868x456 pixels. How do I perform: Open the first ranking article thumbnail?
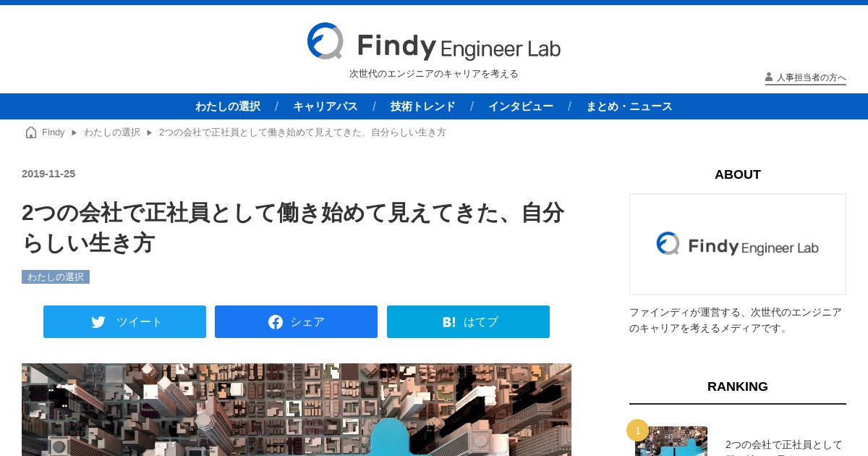pyautogui.click(x=671, y=441)
